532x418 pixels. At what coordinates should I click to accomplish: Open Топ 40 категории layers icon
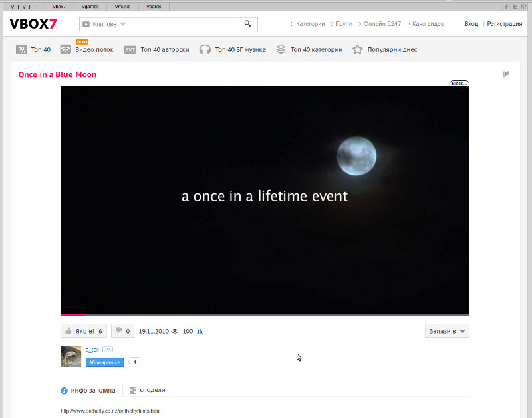pyautogui.click(x=281, y=50)
